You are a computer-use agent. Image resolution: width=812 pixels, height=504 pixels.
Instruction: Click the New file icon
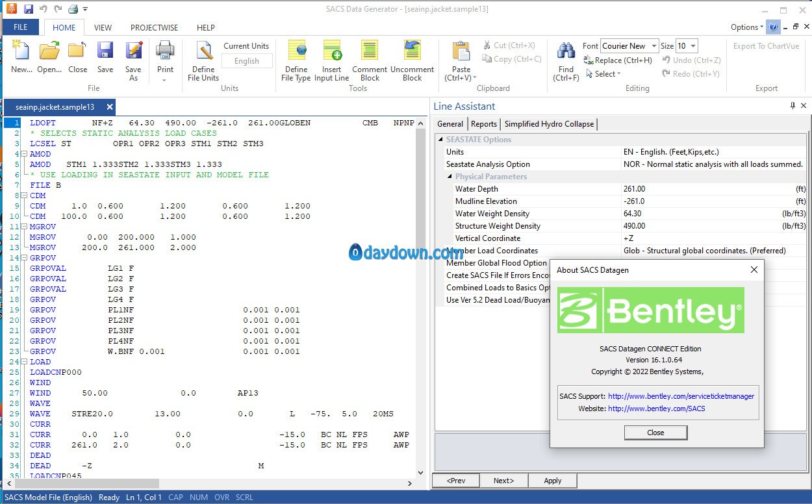[x=21, y=51]
